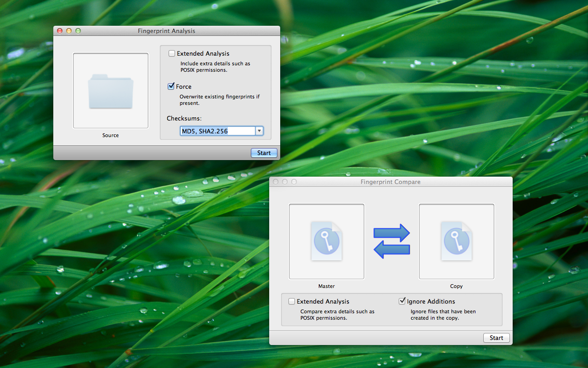
Task: Start the Fingerprint Analysis
Action: pyautogui.click(x=264, y=153)
